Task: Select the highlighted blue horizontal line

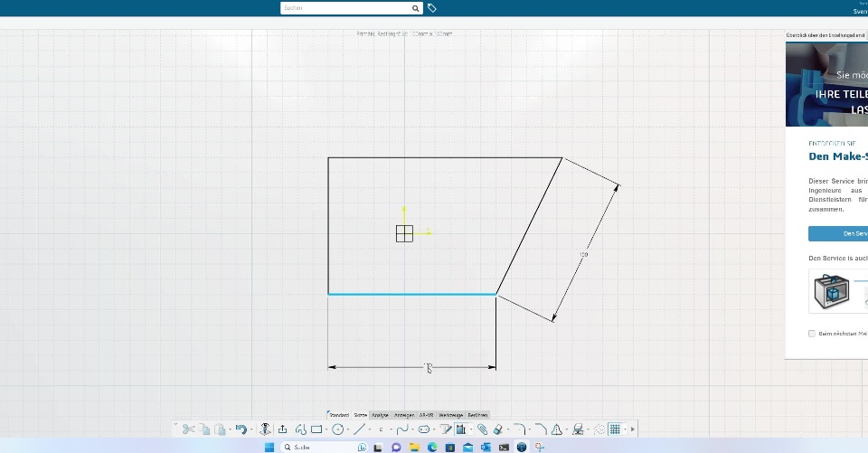Action: (412, 294)
